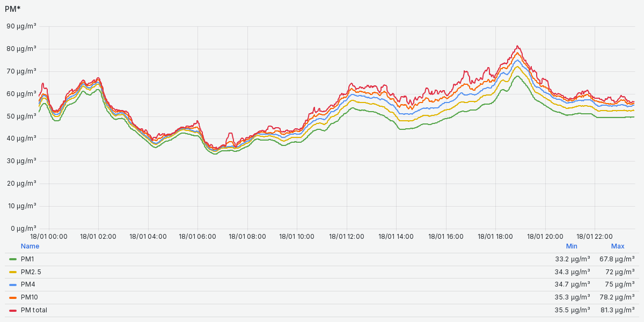This screenshot has width=644, height=322.
Task: Click the PM1 min value 33.2 µg/m³
Action: pyautogui.click(x=572, y=259)
